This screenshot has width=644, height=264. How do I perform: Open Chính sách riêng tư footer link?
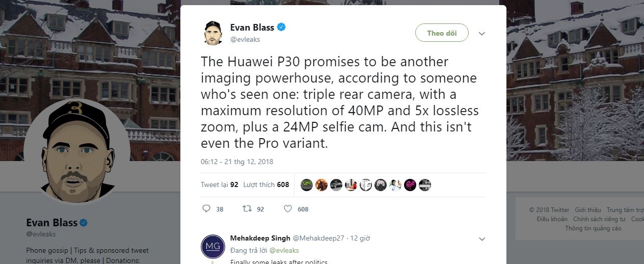point(599,219)
